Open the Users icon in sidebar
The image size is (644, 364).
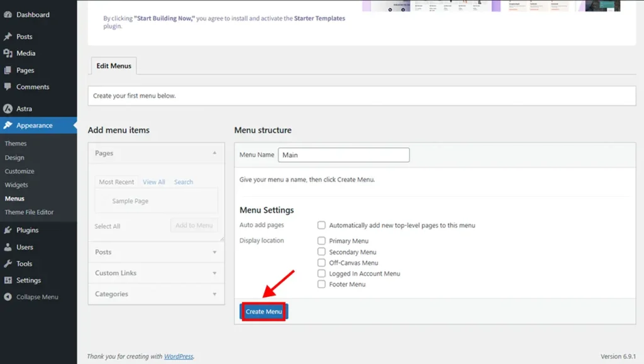click(9, 246)
